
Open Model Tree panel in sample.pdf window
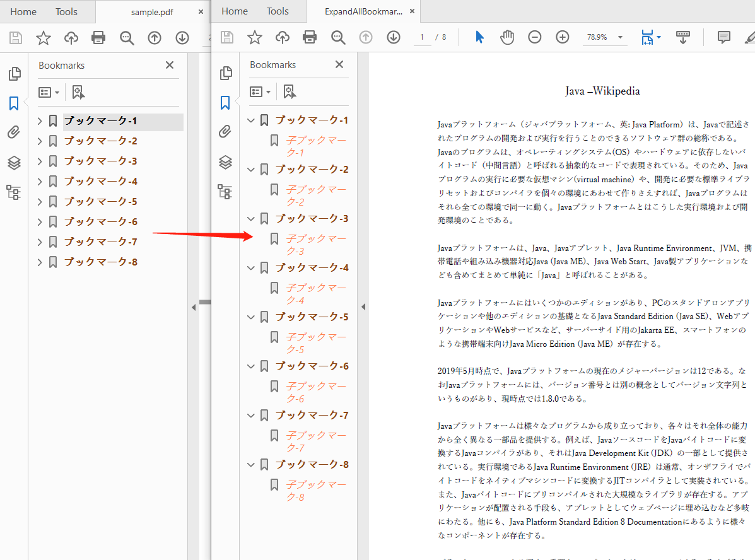[x=13, y=192]
